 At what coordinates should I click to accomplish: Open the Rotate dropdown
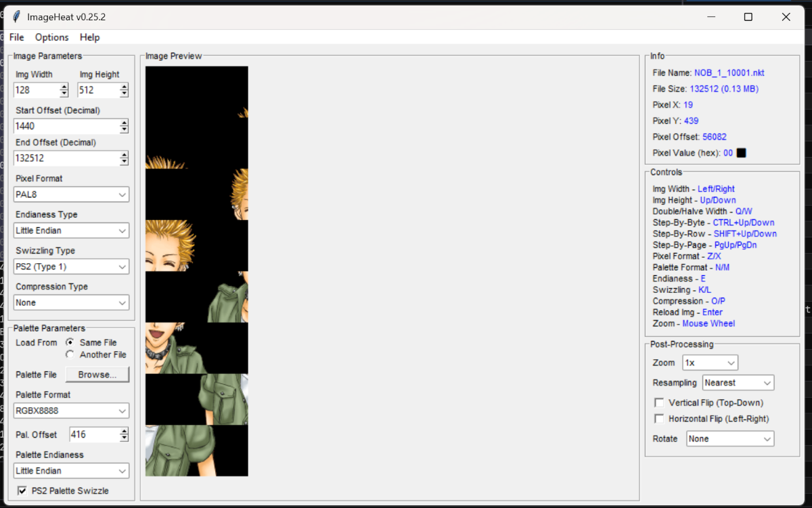coord(730,439)
